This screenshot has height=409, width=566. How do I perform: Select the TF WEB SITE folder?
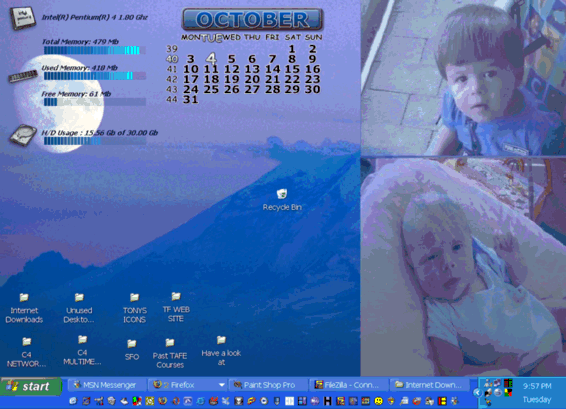click(x=176, y=307)
